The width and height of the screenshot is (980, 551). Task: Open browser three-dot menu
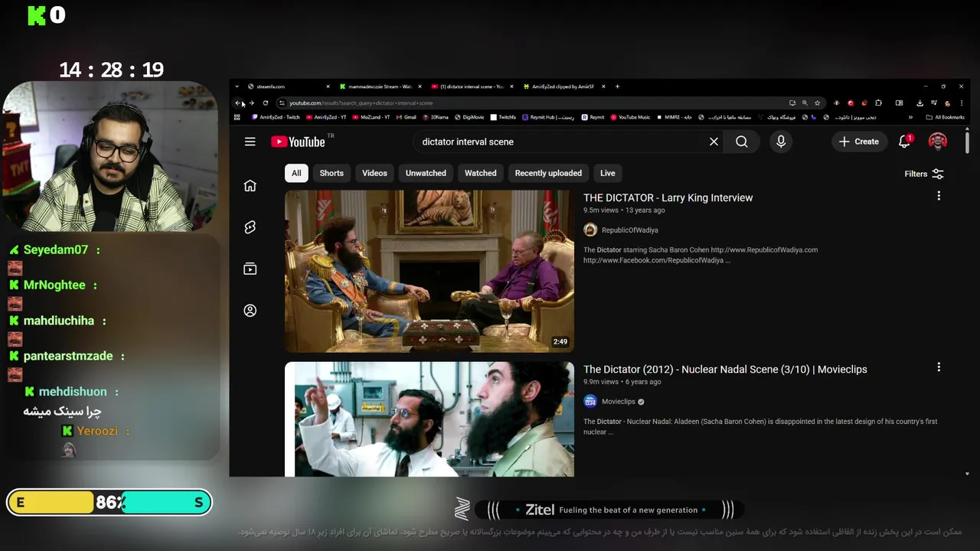tap(961, 103)
